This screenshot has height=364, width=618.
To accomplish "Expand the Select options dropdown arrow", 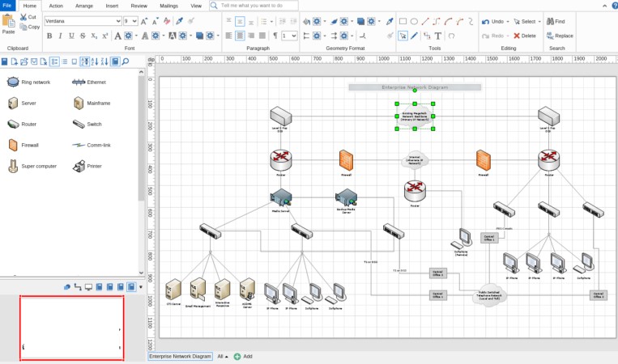I will click(x=539, y=22).
